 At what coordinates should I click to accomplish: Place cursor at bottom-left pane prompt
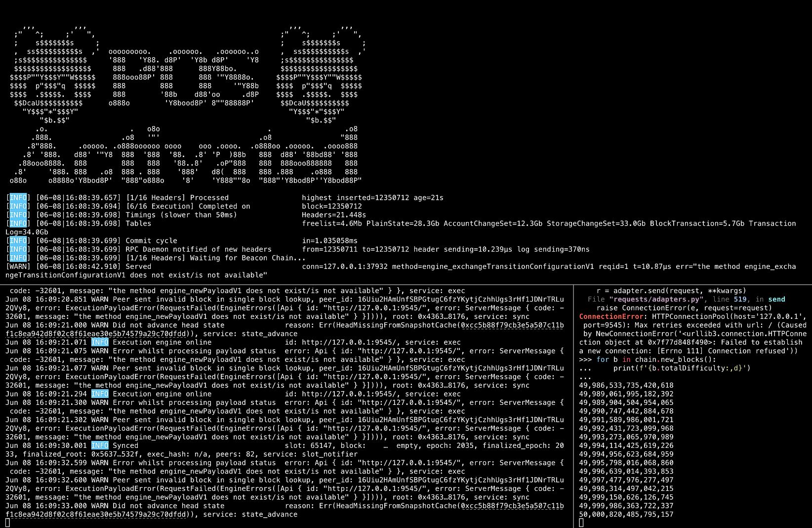tap(7, 523)
